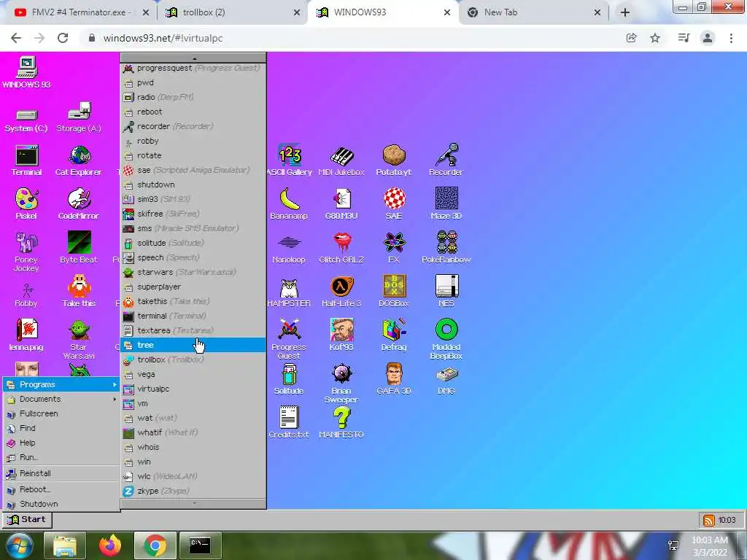This screenshot has width=747, height=560.
Task: Launch Recorder from the desktop icons
Action: 446,160
